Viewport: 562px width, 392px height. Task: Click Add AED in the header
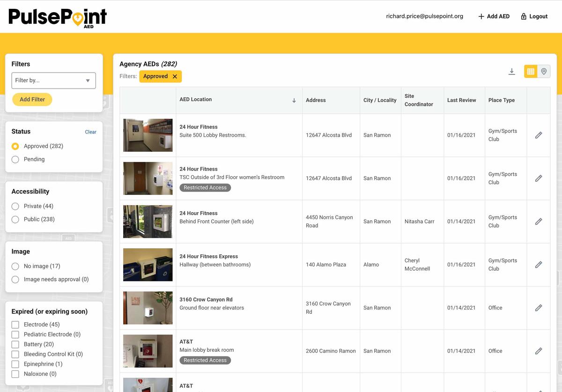pos(494,16)
